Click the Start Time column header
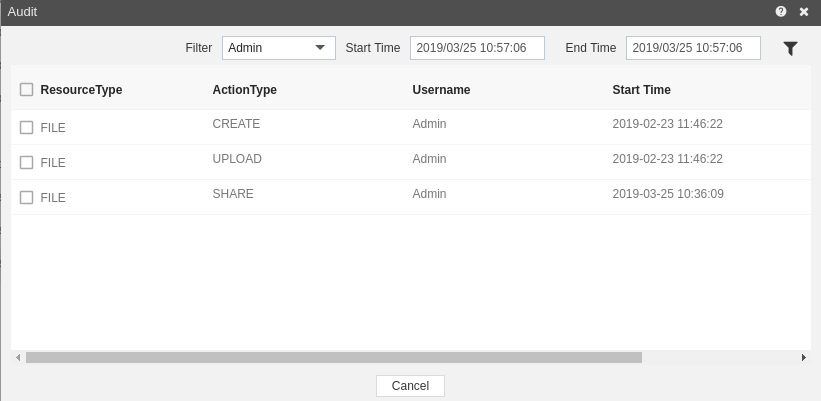 click(641, 90)
